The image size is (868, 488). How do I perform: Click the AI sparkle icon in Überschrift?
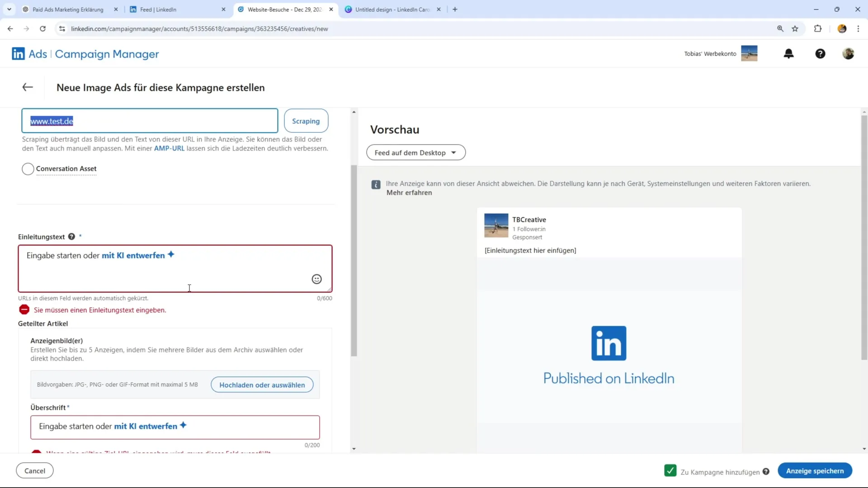[x=183, y=425]
